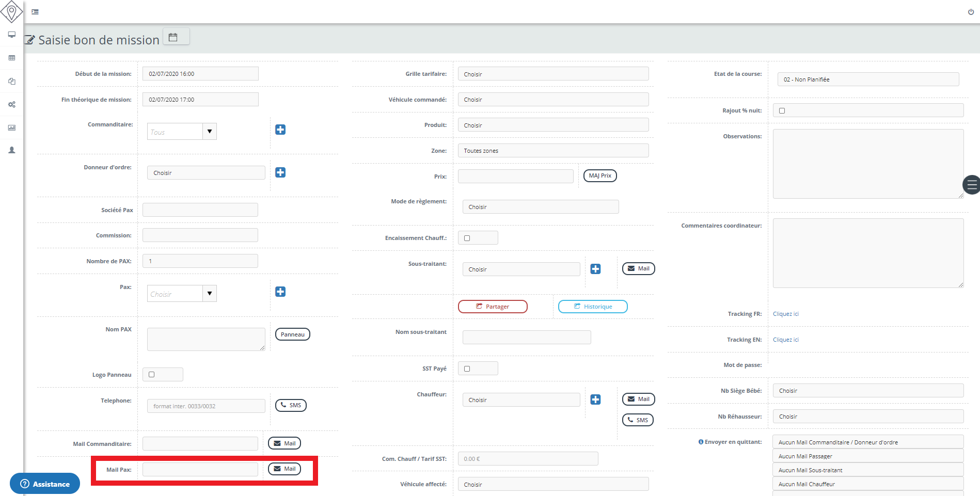Add a new Chauffeur with plus icon
The height and width of the screenshot is (496, 980).
coord(595,399)
